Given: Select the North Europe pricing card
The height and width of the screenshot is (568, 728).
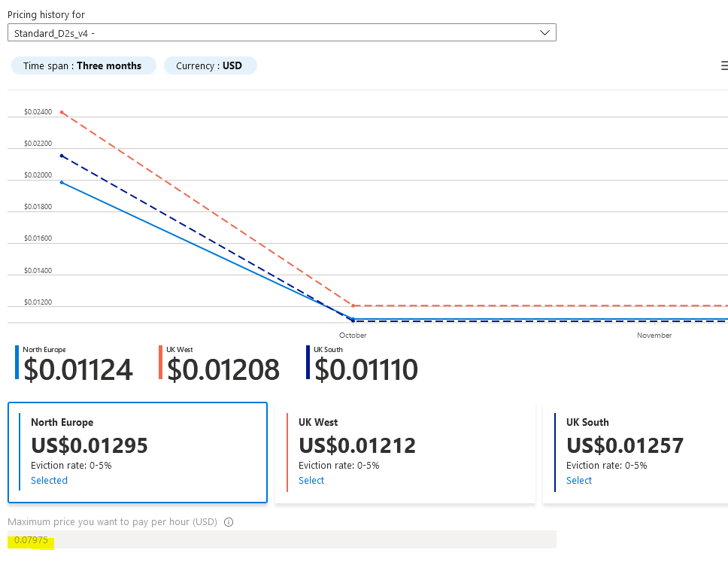Looking at the screenshot, I should 138,452.
